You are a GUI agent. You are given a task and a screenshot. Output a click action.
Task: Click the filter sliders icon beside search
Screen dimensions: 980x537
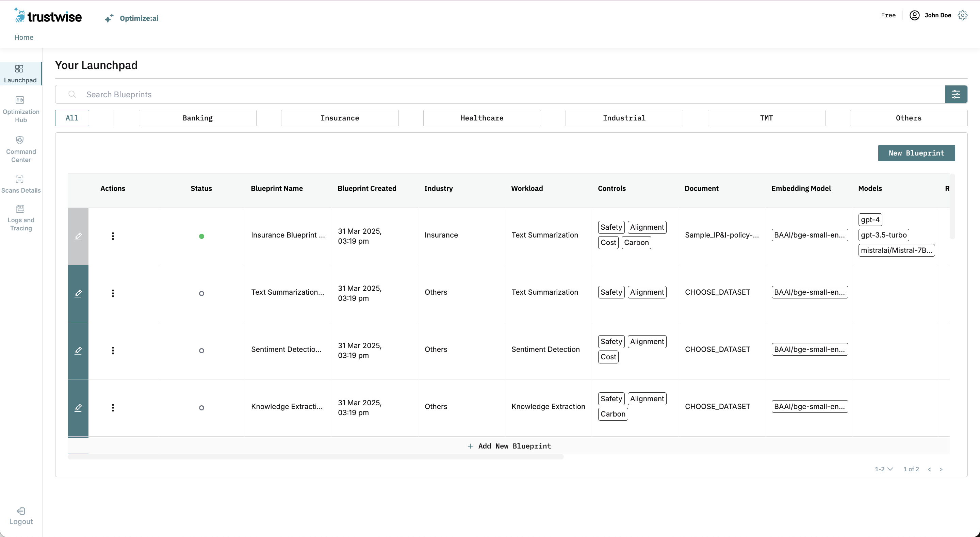coord(955,94)
